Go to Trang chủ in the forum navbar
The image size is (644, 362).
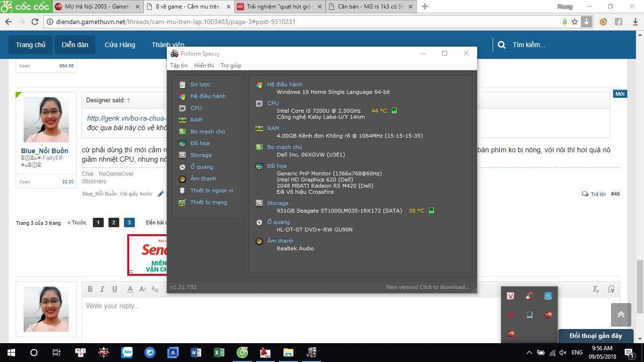pos(31,45)
